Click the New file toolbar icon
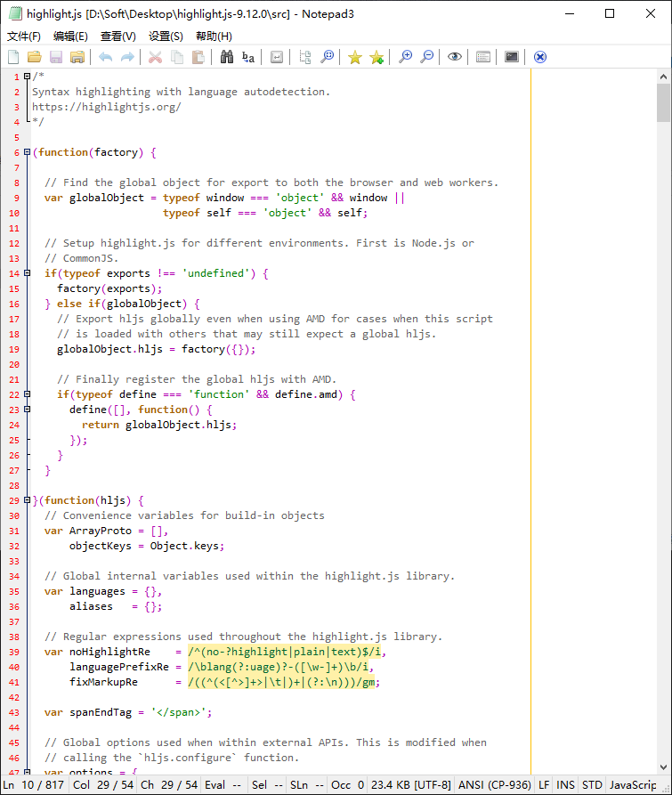The width and height of the screenshot is (672, 795). [13, 57]
